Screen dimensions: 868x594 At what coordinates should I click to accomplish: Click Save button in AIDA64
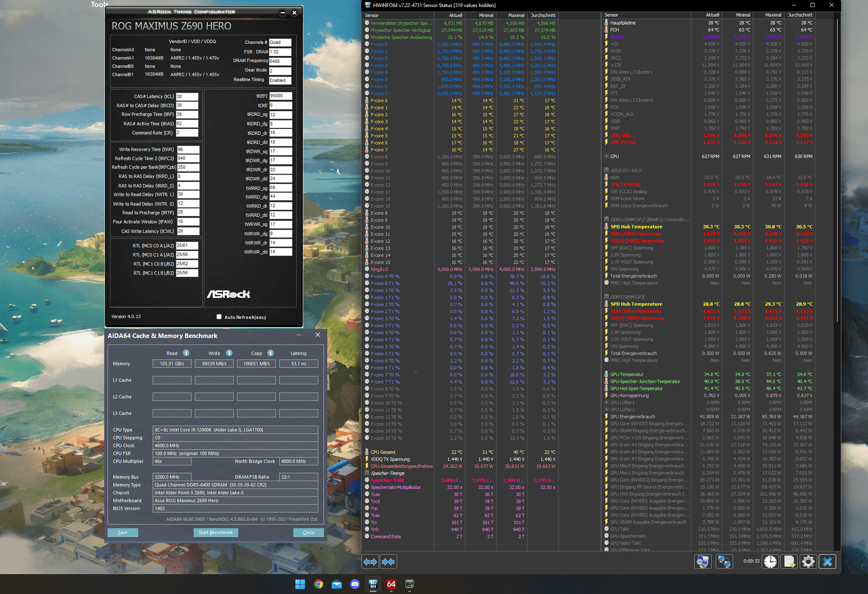point(123,532)
